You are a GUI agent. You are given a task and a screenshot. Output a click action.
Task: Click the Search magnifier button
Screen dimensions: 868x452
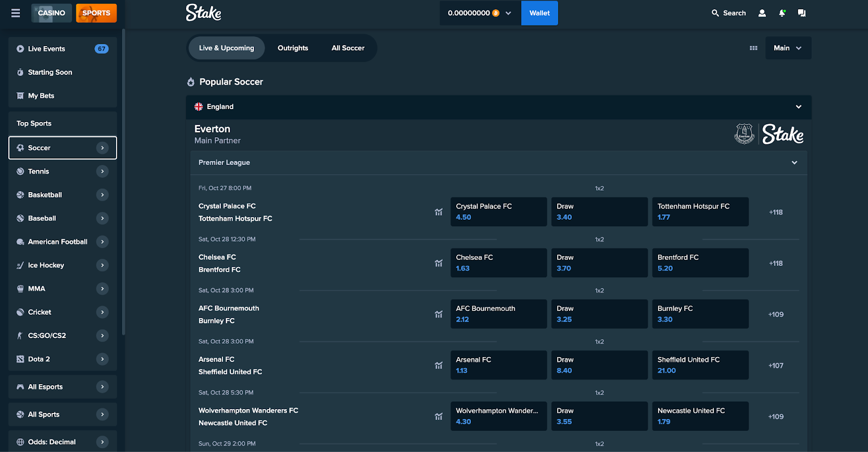729,13
